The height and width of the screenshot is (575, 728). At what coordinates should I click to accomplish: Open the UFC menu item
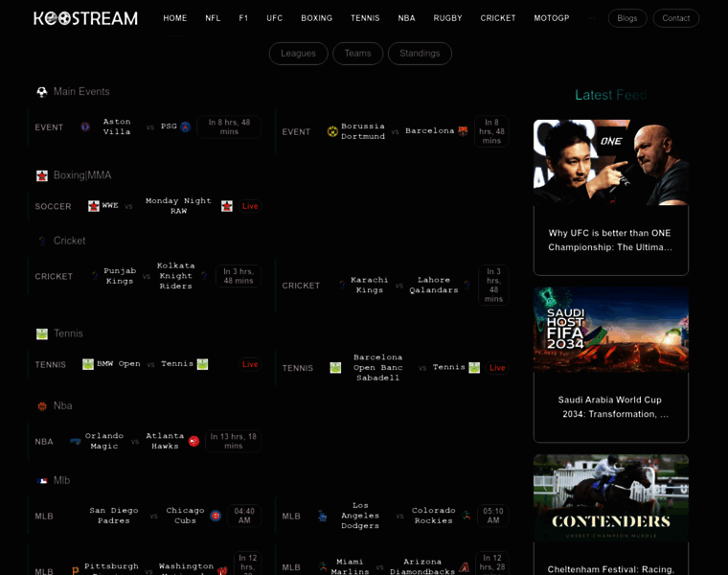(274, 18)
